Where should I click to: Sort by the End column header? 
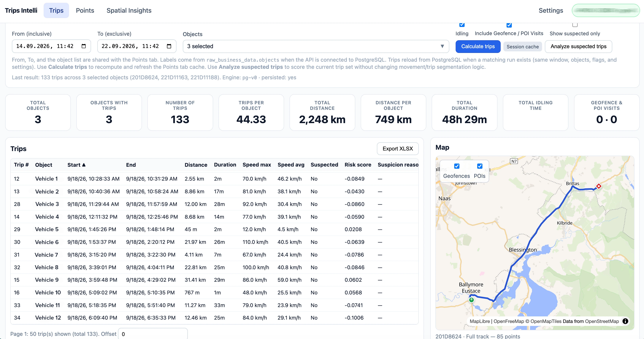(131, 165)
